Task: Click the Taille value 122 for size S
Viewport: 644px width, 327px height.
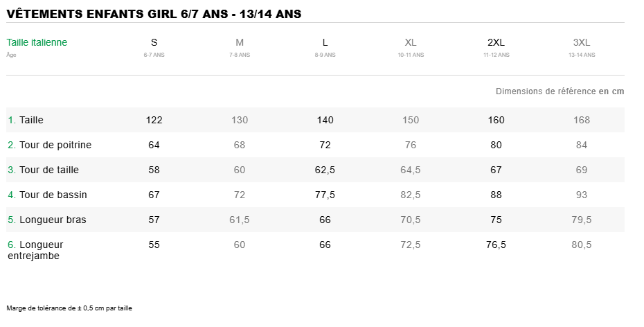Action: (154, 120)
